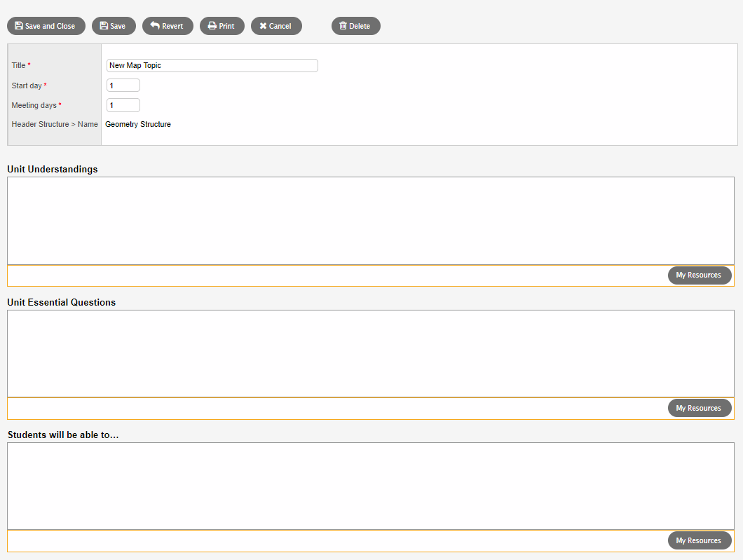
Task: Place cursor in Unit Essential Questions editor
Action: click(370, 353)
